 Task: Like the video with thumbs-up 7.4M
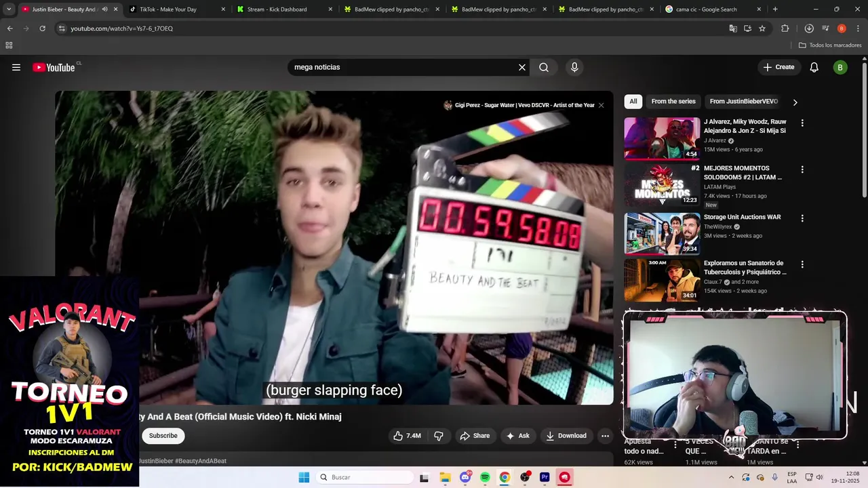(407, 436)
